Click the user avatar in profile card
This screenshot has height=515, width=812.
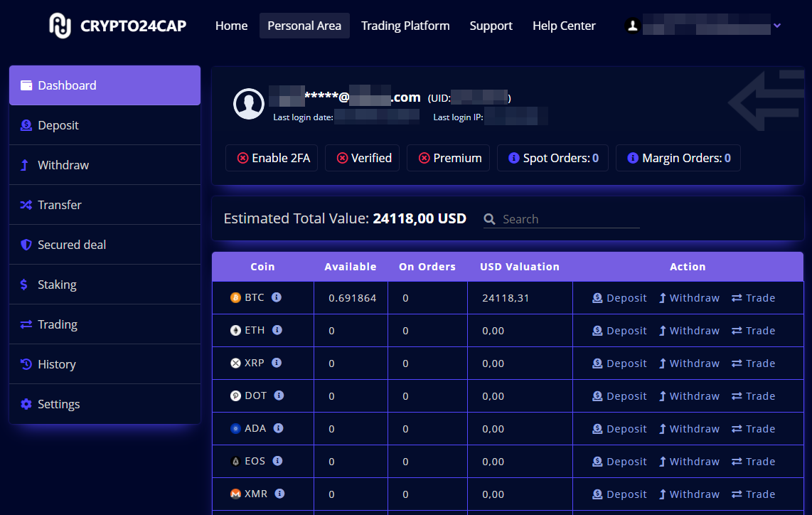249,104
